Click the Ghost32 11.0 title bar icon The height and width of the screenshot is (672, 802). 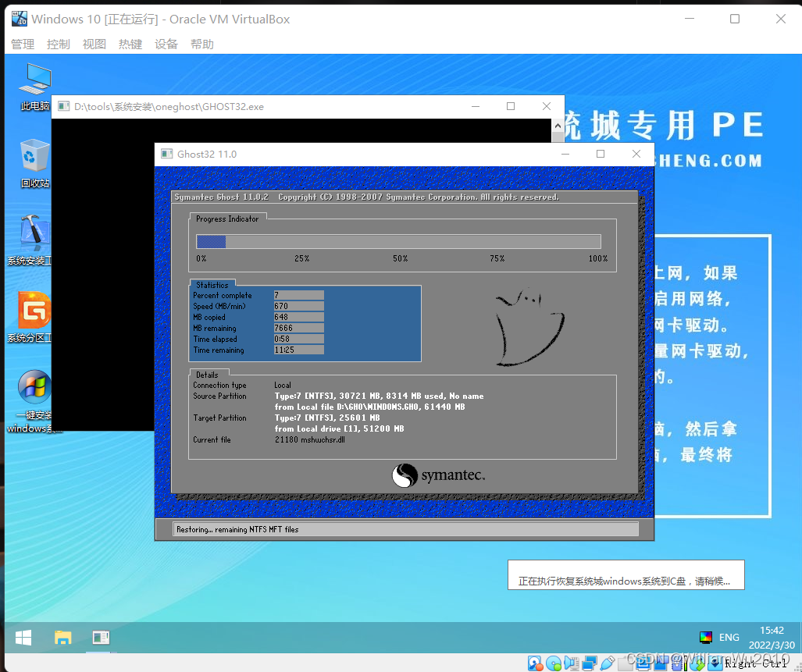(167, 154)
